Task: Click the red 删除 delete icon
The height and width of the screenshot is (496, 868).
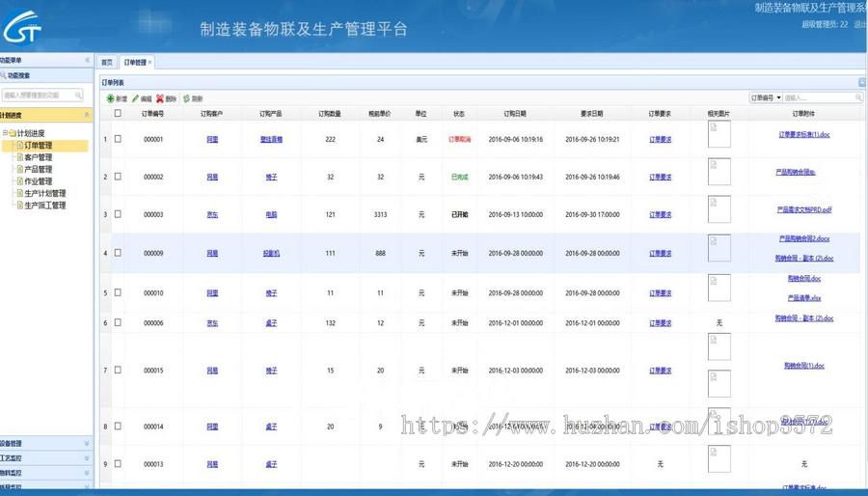Action: tap(160, 98)
